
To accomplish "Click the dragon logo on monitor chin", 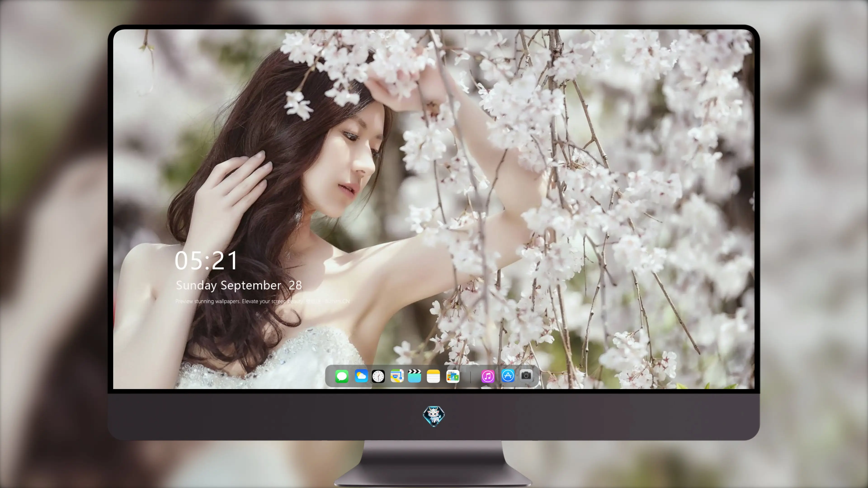I will point(434,416).
